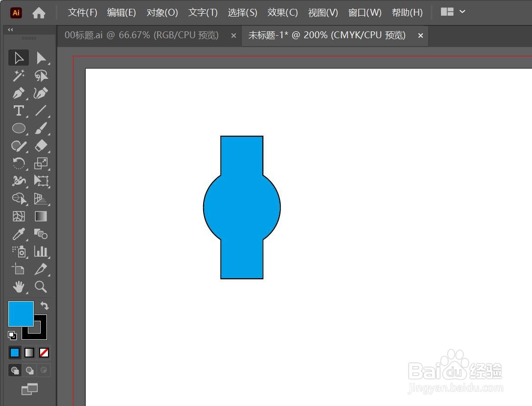
Task: Select the Direct Selection tool
Action: [41, 58]
